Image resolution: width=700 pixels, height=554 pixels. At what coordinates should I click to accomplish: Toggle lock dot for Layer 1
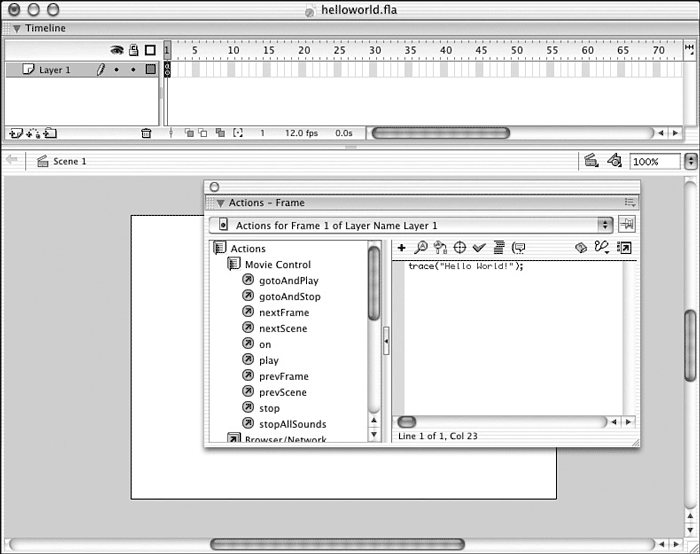(133, 70)
